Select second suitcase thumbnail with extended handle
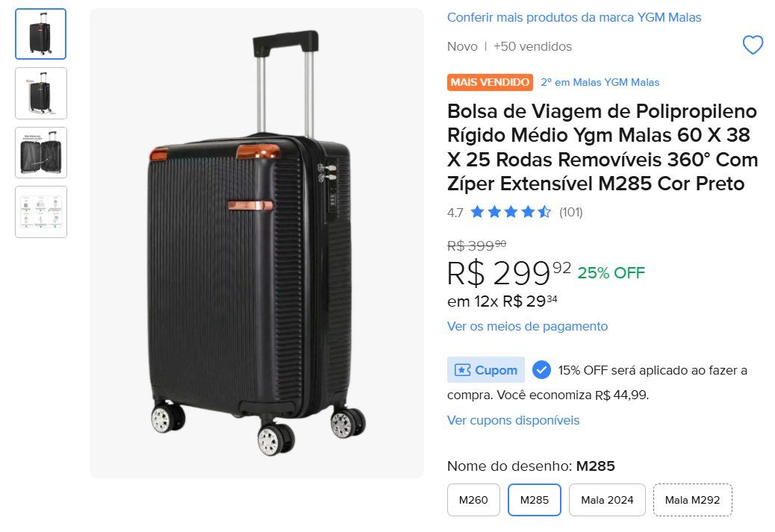775x532 pixels. point(41,93)
